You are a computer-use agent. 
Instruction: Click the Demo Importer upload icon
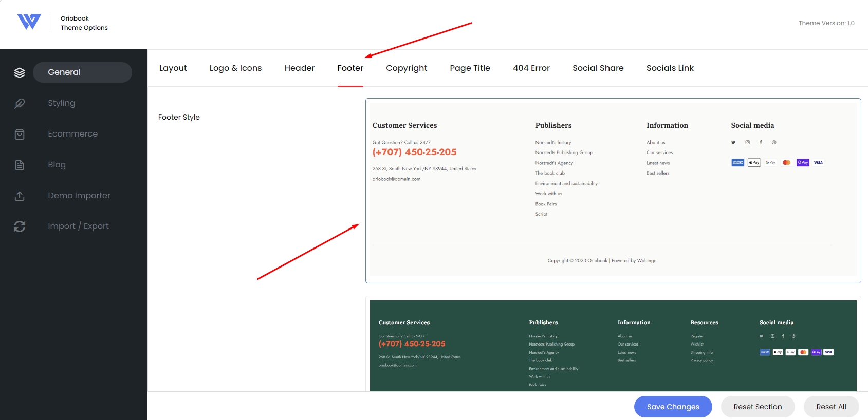(x=20, y=196)
